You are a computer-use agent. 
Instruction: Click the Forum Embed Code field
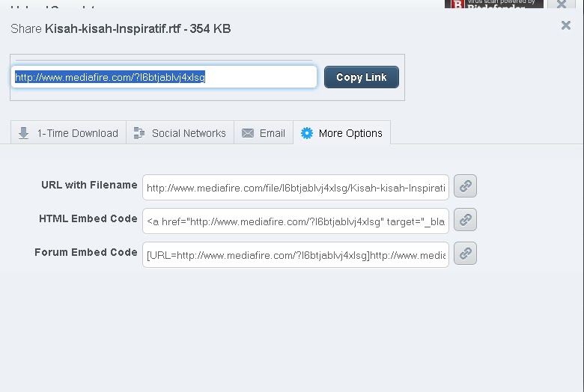(x=296, y=255)
